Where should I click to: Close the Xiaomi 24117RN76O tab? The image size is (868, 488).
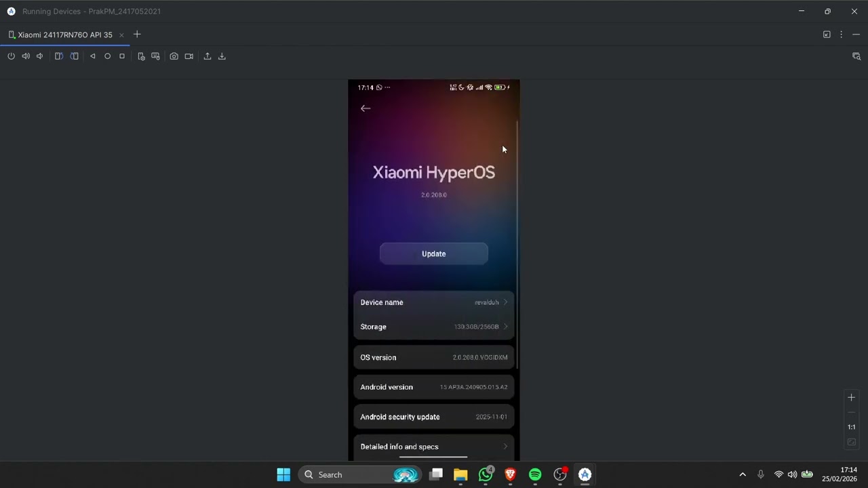point(122,35)
